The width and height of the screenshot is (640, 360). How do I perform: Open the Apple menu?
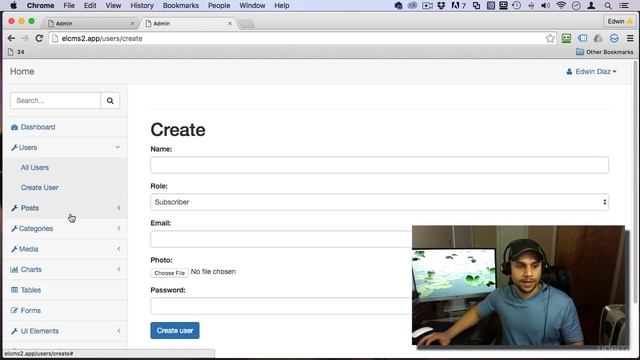click(x=13, y=5)
